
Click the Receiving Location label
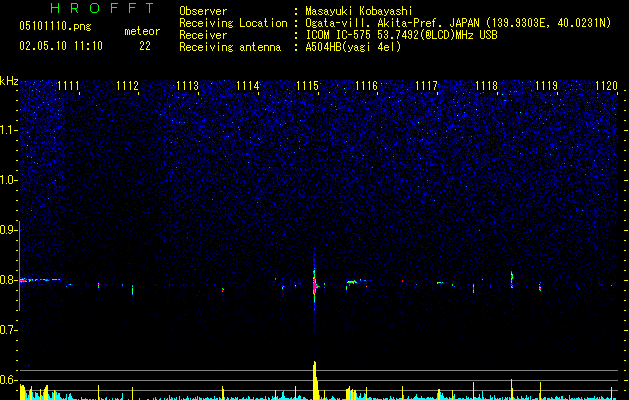coord(233,23)
